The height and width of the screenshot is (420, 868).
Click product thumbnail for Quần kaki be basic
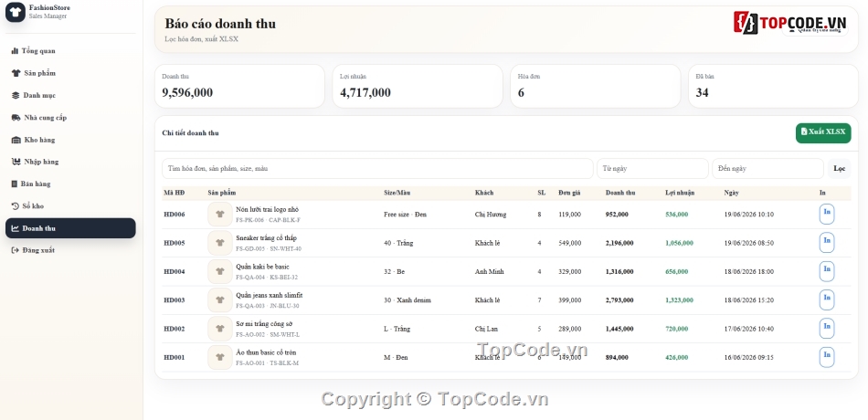pyautogui.click(x=220, y=272)
